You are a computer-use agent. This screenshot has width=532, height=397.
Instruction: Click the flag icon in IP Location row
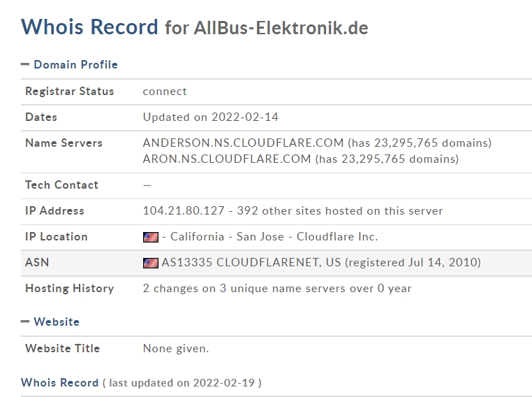click(150, 237)
